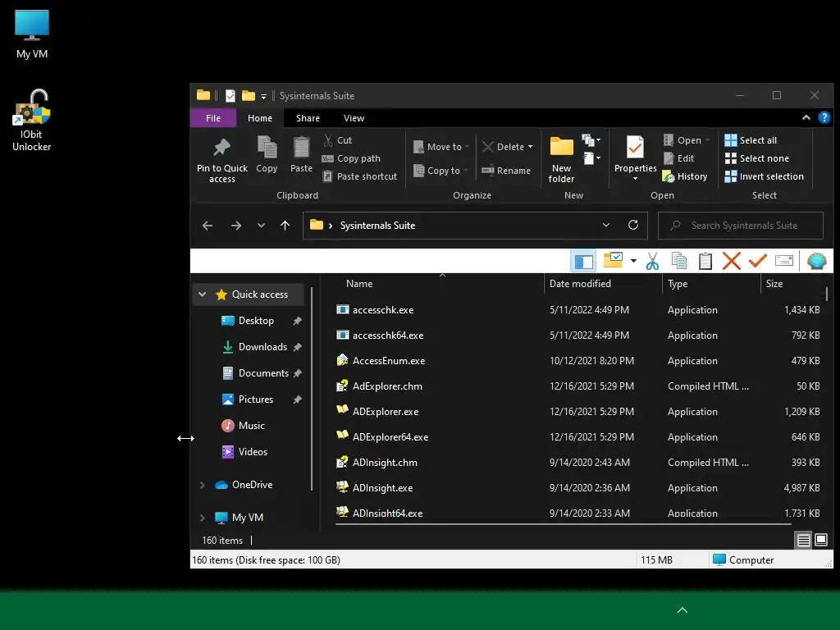Viewport: 840px width, 630px height.
Task: Open the dropdown arrow beside folder options icon
Action: click(633, 261)
